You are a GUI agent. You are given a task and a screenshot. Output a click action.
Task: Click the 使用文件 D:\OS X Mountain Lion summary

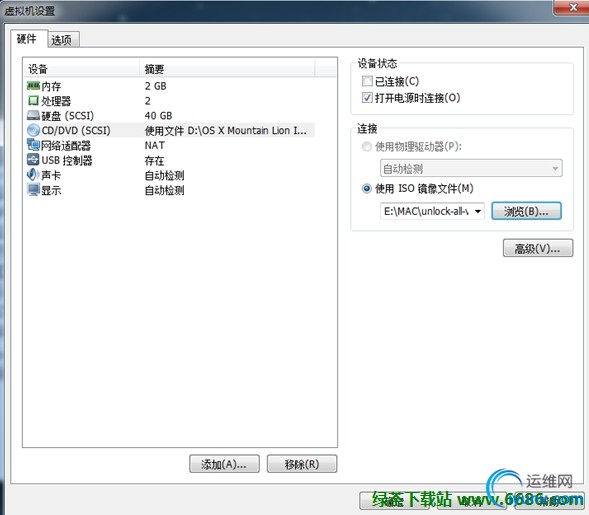pyautogui.click(x=226, y=130)
